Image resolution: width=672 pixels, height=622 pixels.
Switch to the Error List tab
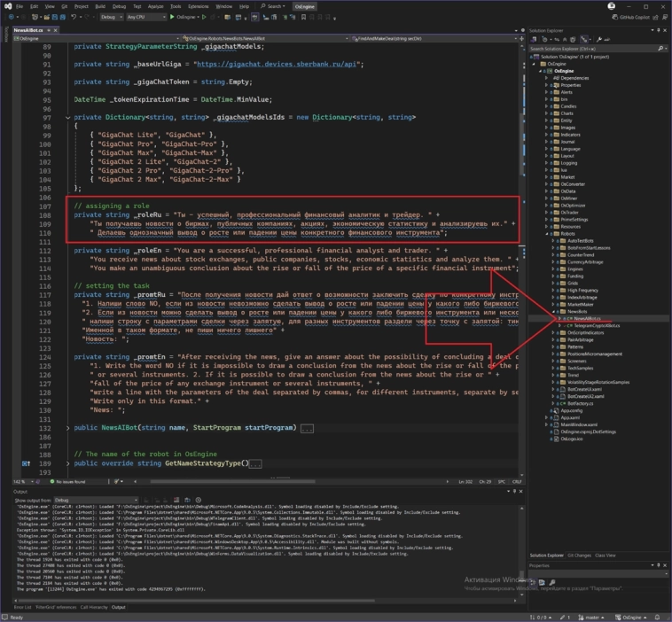[23, 607]
